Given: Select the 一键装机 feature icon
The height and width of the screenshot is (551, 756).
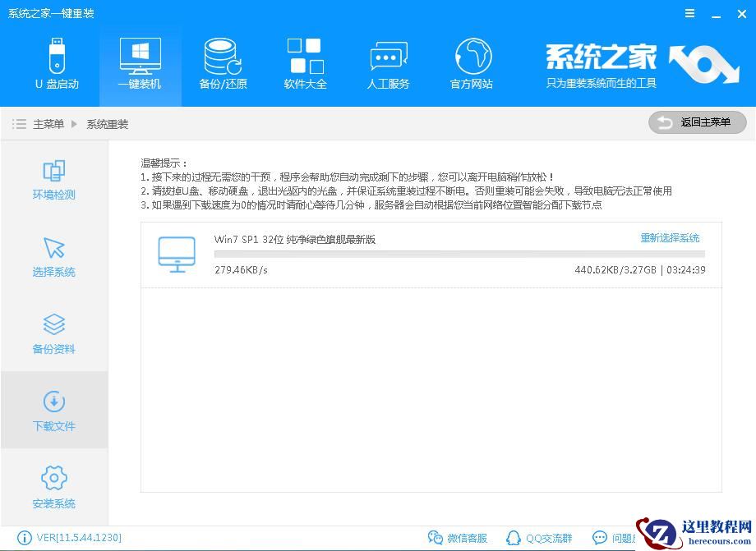Looking at the screenshot, I should pyautogui.click(x=140, y=64).
